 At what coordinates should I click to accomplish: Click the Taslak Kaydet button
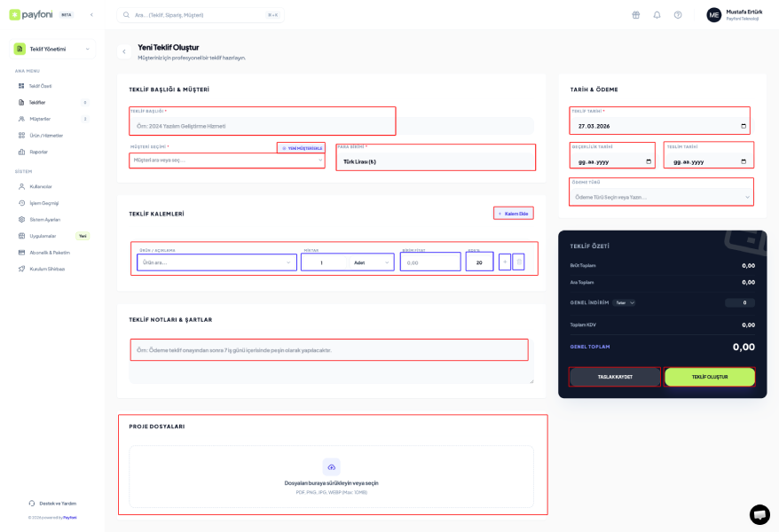tap(615, 377)
